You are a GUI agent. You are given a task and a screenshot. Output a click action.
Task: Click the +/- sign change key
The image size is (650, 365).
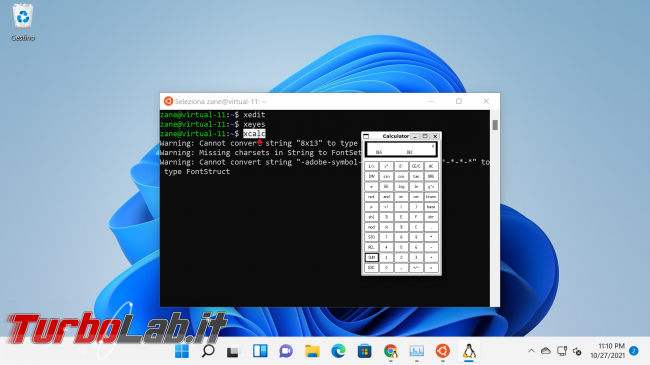(416, 268)
